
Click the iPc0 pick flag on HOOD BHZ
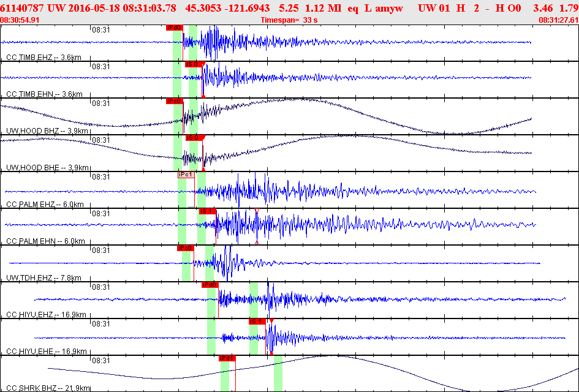tap(174, 101)
